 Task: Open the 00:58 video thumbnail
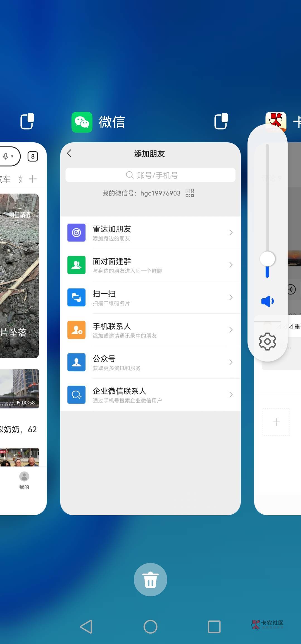click(20, 389)
